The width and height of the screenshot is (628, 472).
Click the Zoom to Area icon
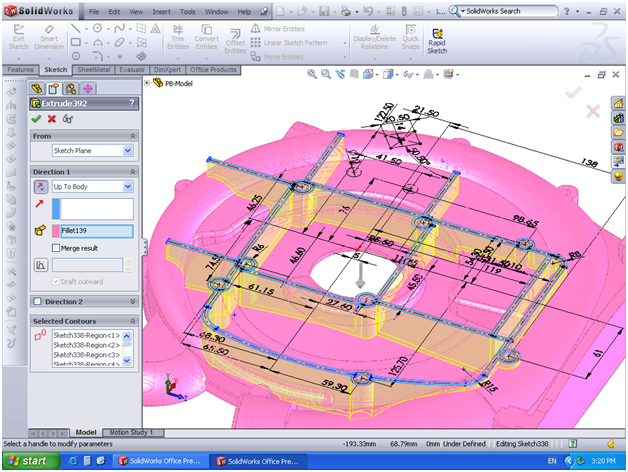click(x=326, y=74)
